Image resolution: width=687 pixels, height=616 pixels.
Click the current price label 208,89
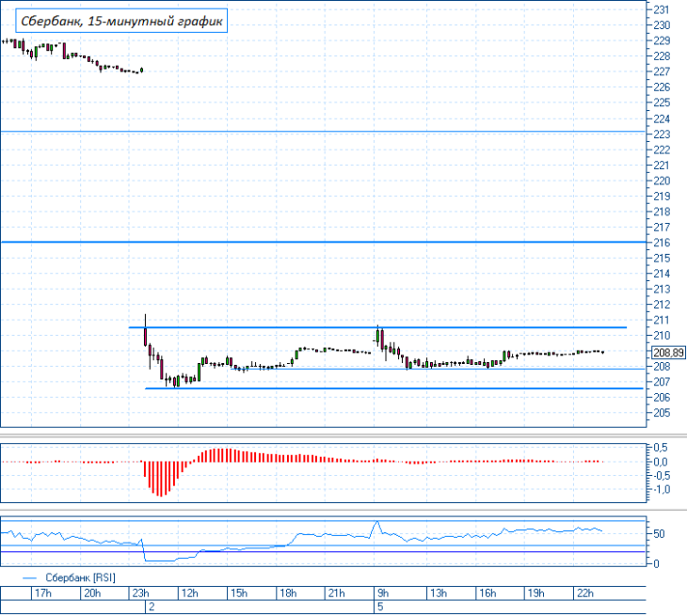pos(668,353)
